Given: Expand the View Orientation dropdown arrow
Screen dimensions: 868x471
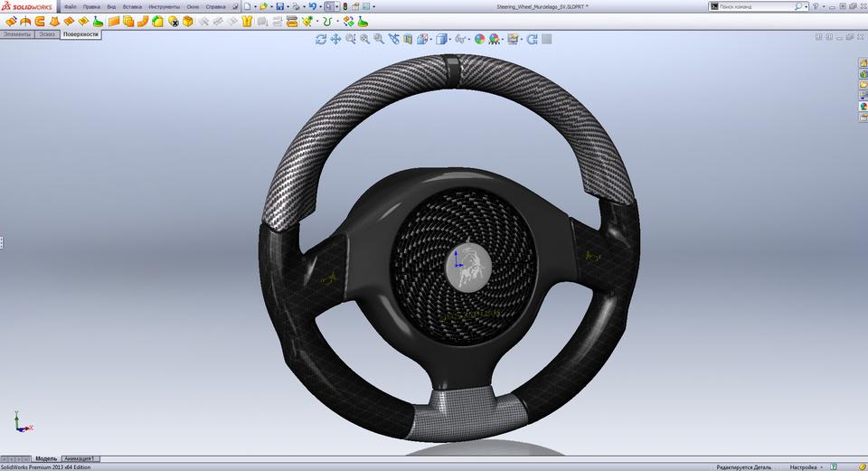Looking at the screenshot, I should [x=430, y=39].
